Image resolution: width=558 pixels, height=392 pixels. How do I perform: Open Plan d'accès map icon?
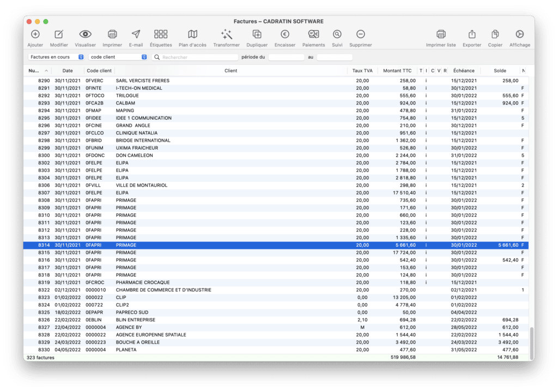tap(192, 34)
